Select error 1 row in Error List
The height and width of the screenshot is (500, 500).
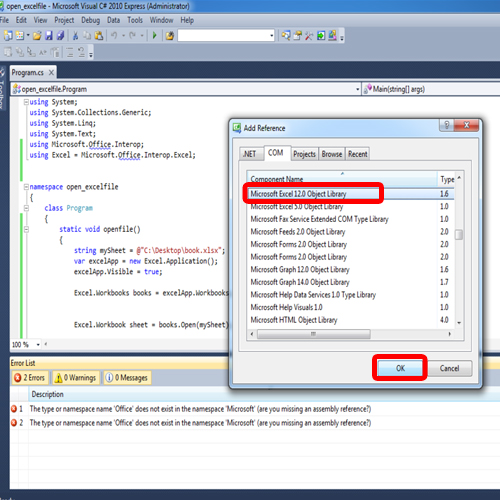255,409
